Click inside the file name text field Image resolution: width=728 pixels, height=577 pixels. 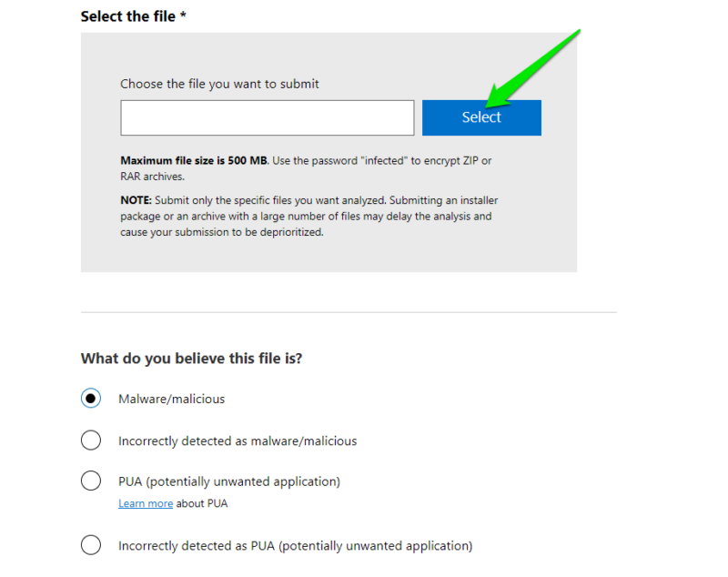[x=267, y=117]
